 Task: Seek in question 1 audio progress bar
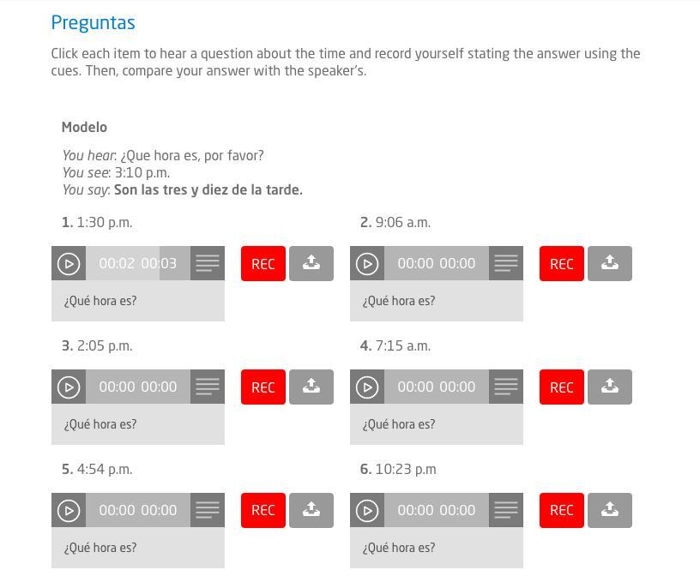point(138,264)
